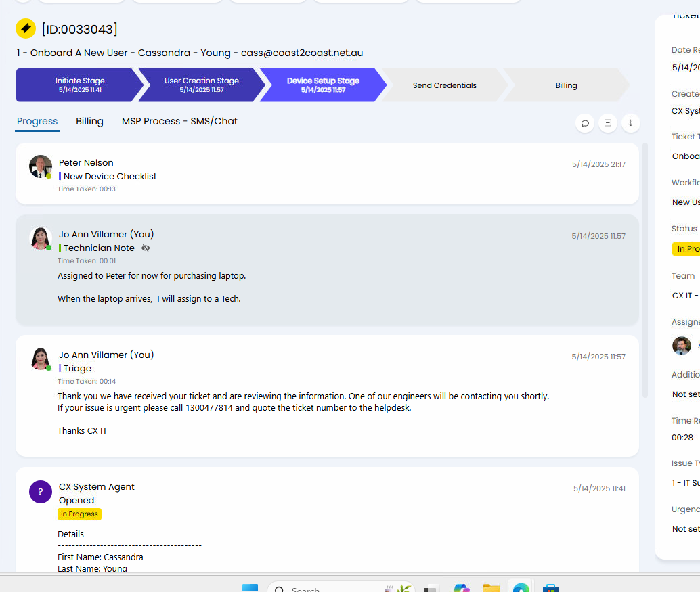700x592 pixels.
Task: Select the Billing stage chevron
Action: 566,85
